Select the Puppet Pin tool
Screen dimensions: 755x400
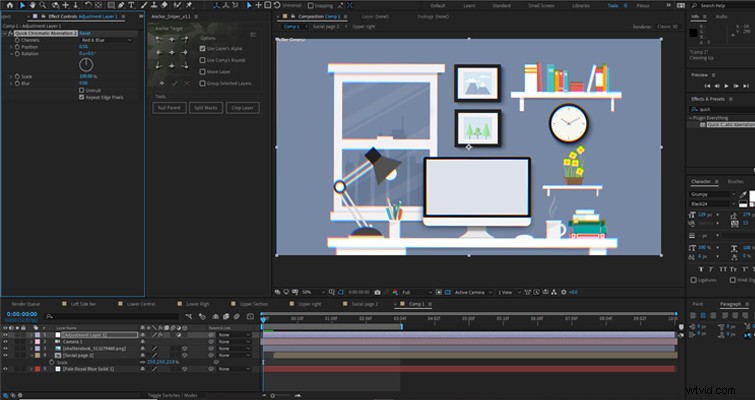189,5
